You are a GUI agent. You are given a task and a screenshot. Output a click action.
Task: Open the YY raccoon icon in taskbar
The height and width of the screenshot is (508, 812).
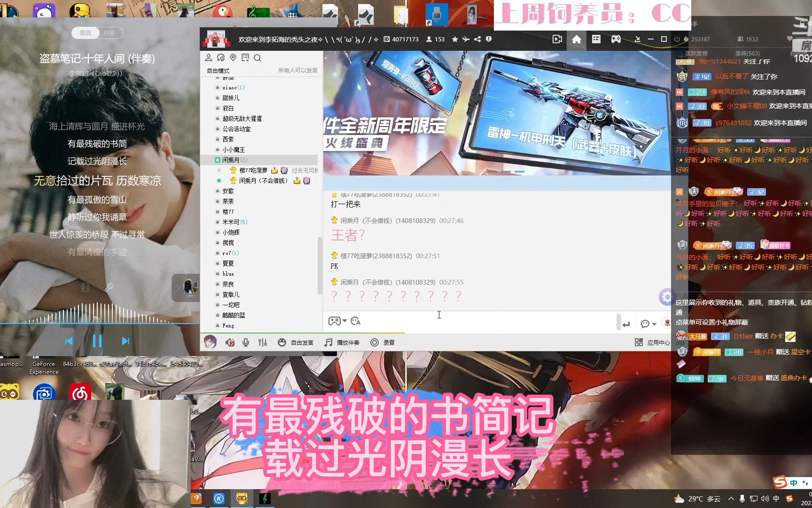tap(242, 498)
